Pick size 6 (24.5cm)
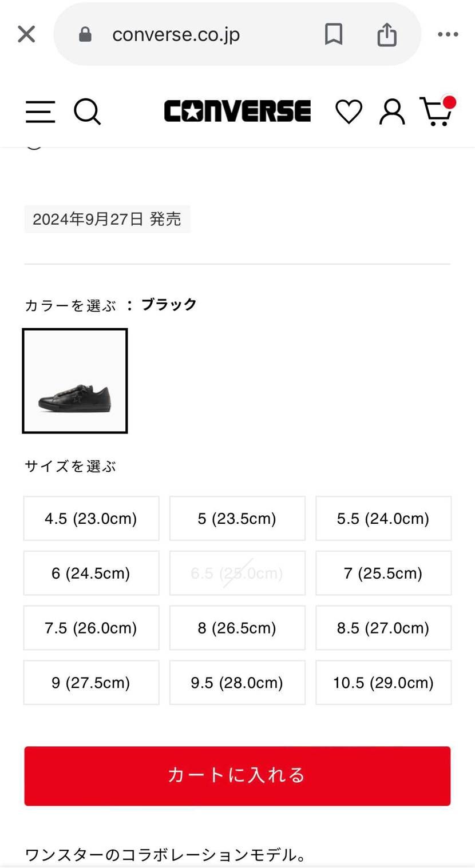The height and width of the screenshot is (868, 475). point(91,573)
